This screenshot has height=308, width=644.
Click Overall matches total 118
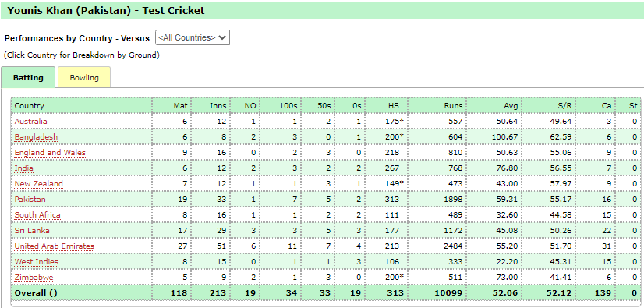coord(180,293)
